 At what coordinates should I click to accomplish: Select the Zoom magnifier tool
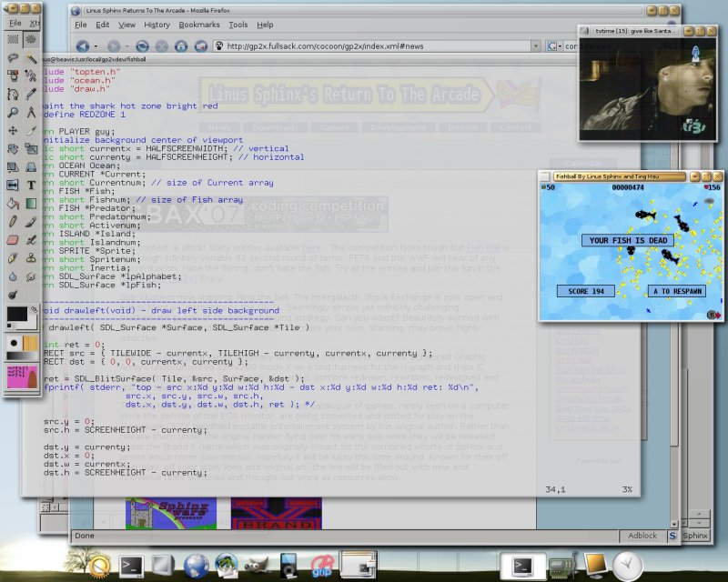click(13, 114)
